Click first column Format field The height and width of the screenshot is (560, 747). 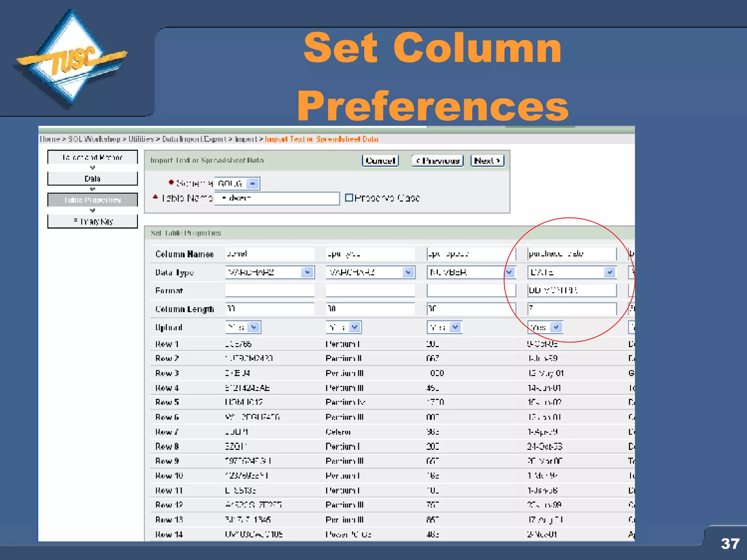[x=270, y=291]
